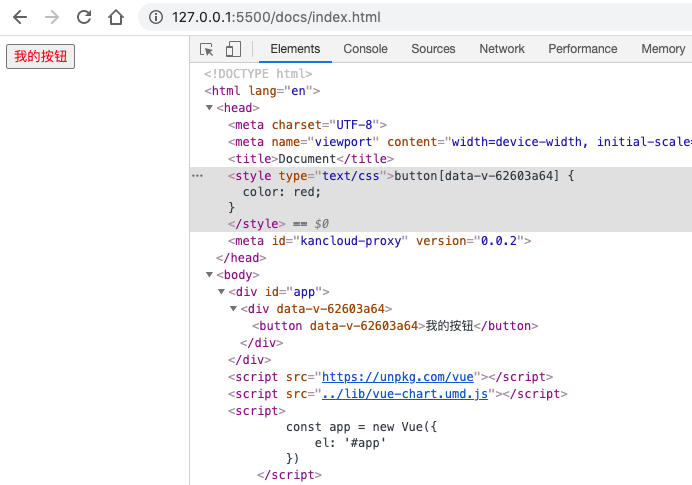Select the <!DOCTYPE html> line
The image size is (692, 485).
[258, 74]
